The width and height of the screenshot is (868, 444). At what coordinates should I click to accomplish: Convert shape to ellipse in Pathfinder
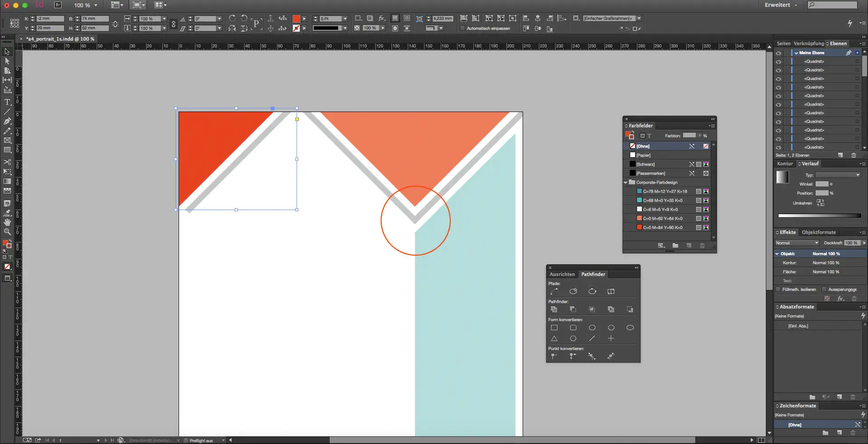[630, 327]
